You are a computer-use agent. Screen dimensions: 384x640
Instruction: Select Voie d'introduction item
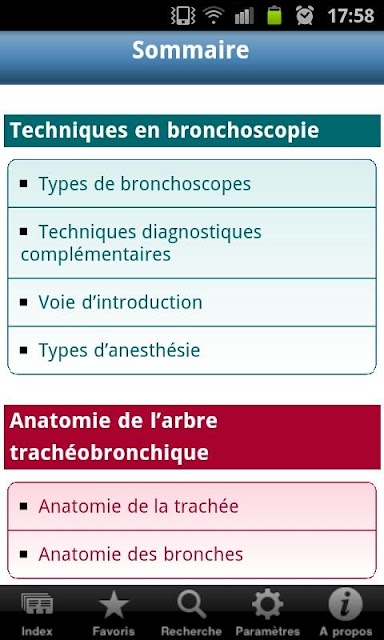(192, 302)
